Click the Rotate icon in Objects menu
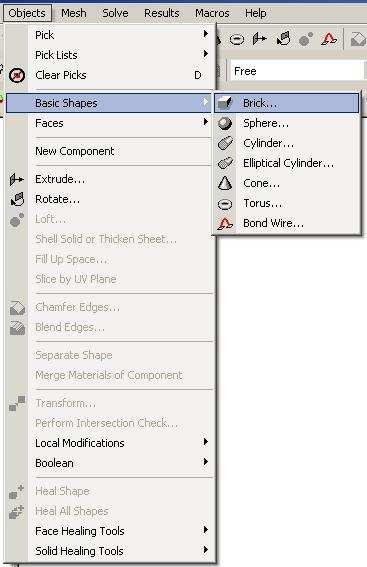Image resolution: width=367 pixels, height=567 pixels. [x=17, y=199]
